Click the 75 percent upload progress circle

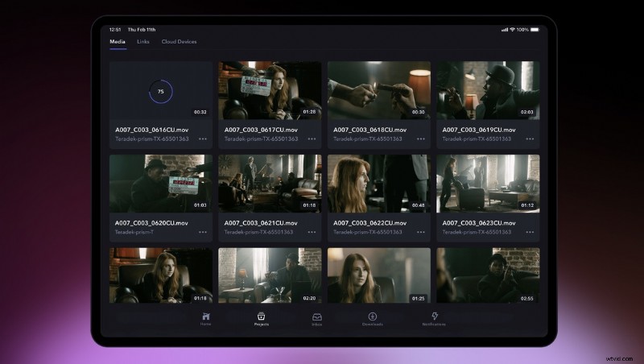(160, 92)
